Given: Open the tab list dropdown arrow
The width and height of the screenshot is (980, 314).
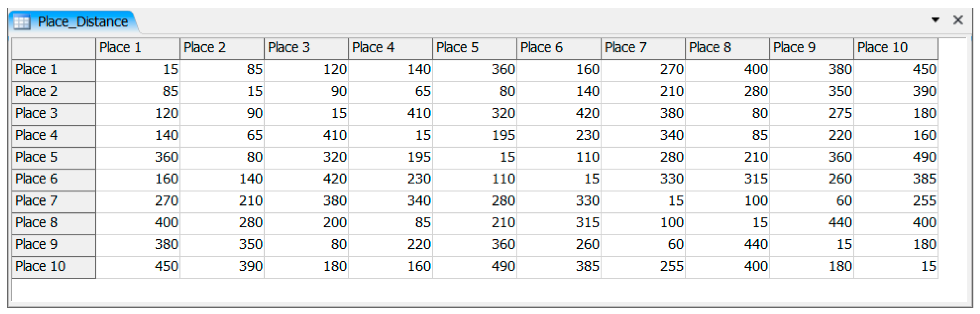Looking at the screenshot, I should (935, 20).
